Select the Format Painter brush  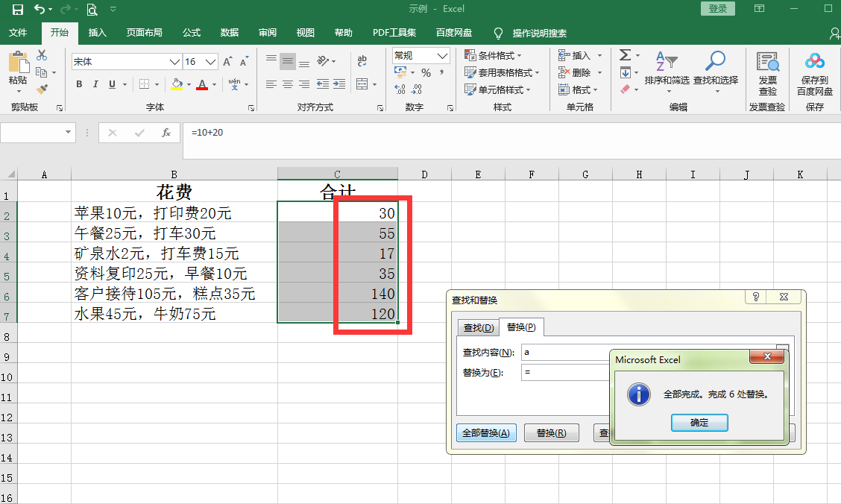42,89
